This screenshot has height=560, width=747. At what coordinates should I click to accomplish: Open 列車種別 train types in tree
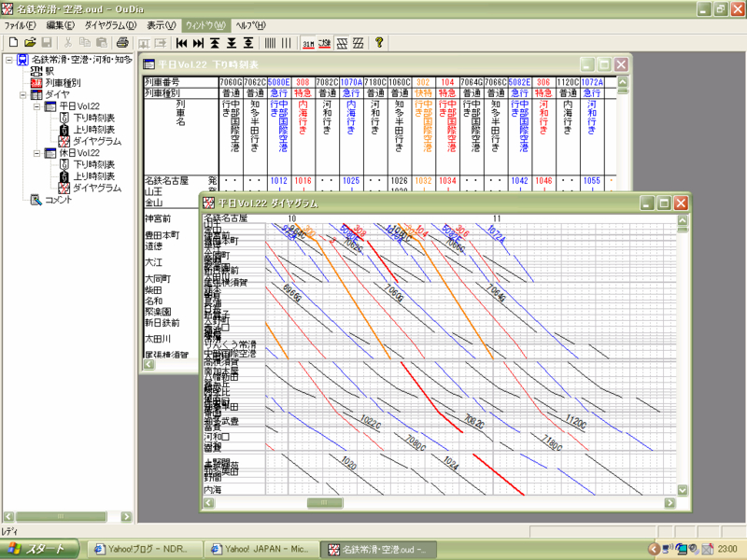(x=63, y=83)
